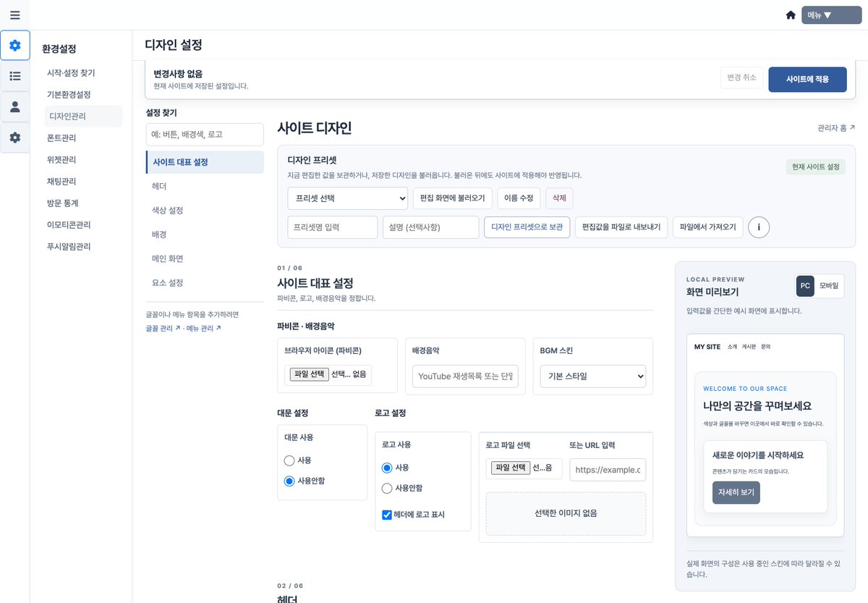
Task: Open 이모티콘관리 in sidebar
Action: [69, 225]
